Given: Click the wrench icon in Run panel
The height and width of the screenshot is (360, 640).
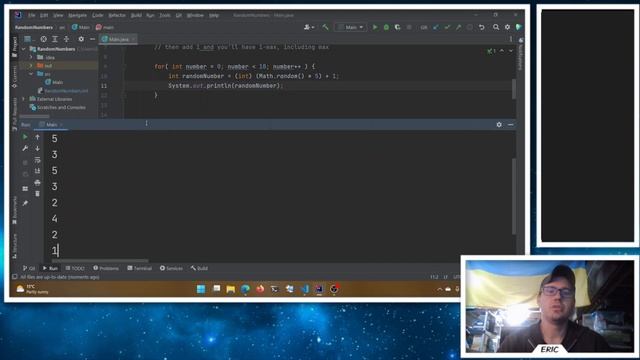Looking at the screenshot, I should coord(25,149).
